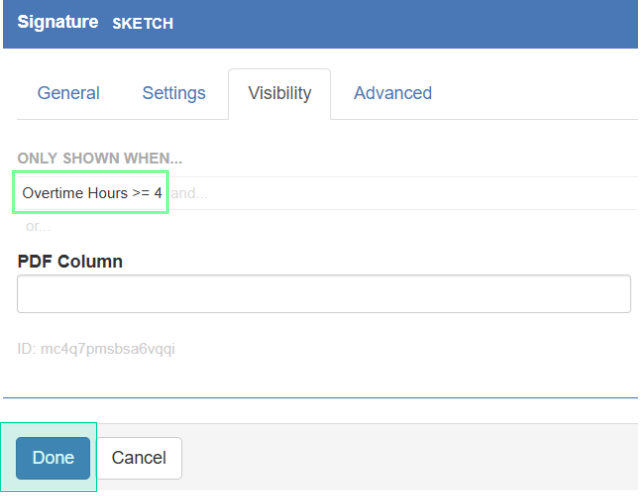Click the Signature title in header
The height and width of the screenshot is (496, 643).
click(58, 22)
